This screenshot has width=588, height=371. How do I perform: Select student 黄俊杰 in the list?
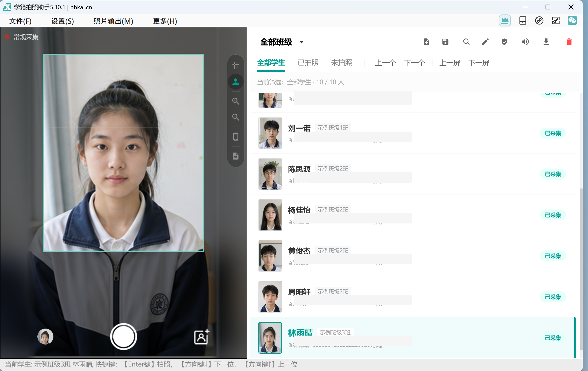tap(413, 256)
